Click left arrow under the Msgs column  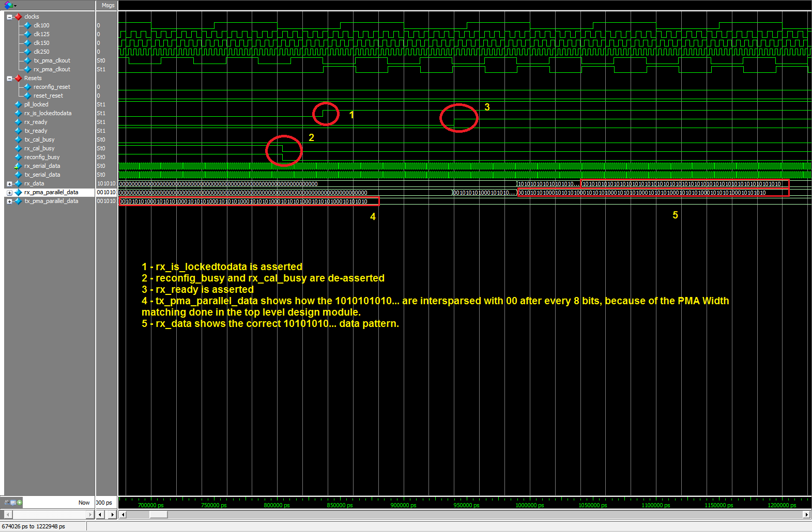pos(101,514)
